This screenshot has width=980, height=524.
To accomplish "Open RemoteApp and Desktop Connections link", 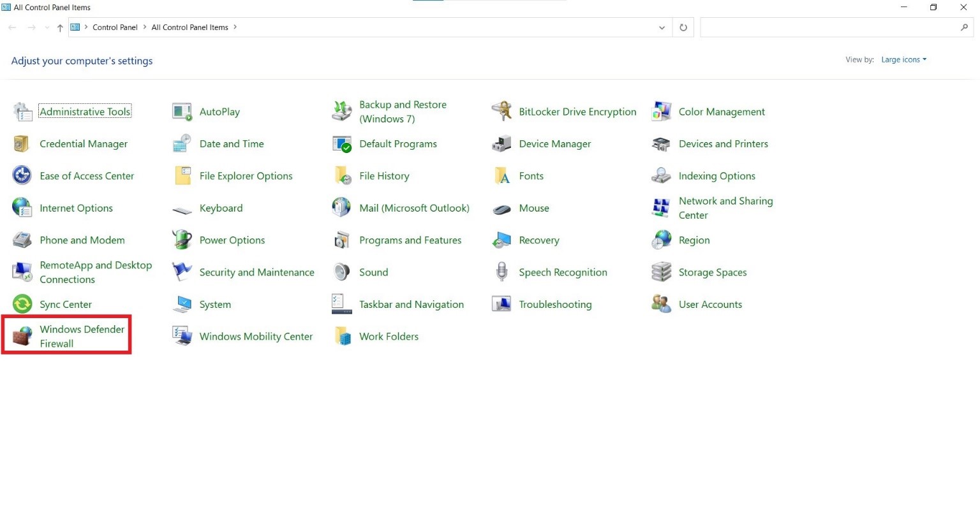I will [x=96, y=272].
